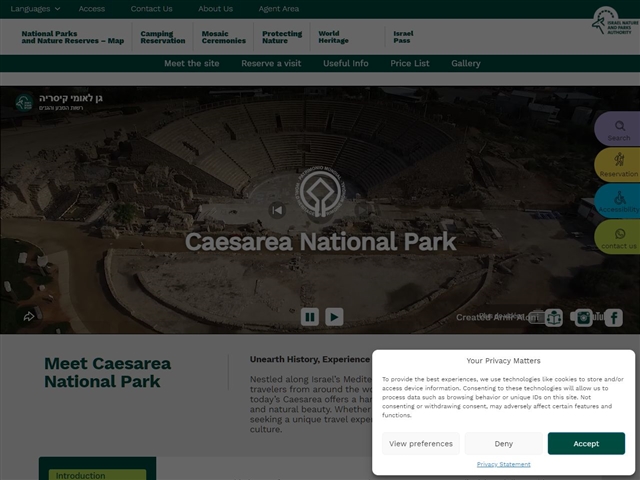Select the Introduction tab
This screenshot has width=640, height=480.
coord(97,475)
